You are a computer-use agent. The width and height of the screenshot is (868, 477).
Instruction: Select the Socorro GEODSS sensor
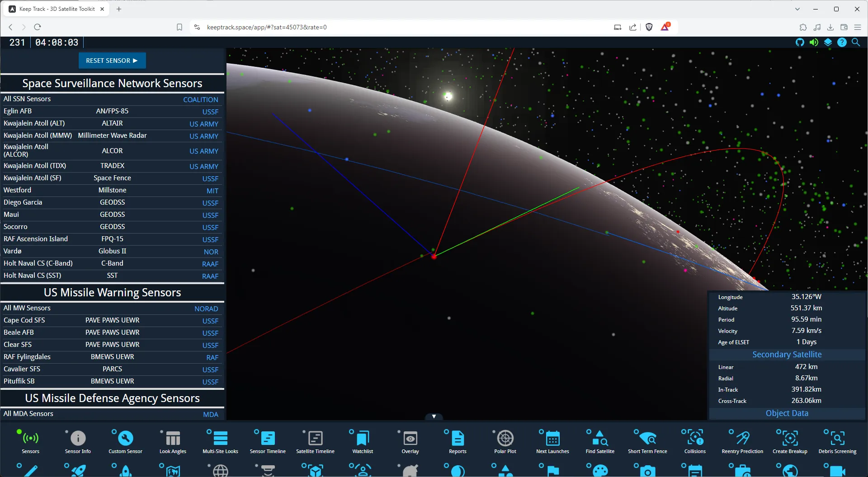coord(111,227)
